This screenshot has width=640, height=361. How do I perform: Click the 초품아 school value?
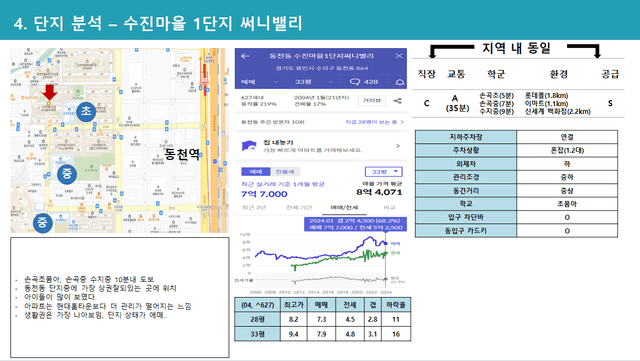(567, 203)
